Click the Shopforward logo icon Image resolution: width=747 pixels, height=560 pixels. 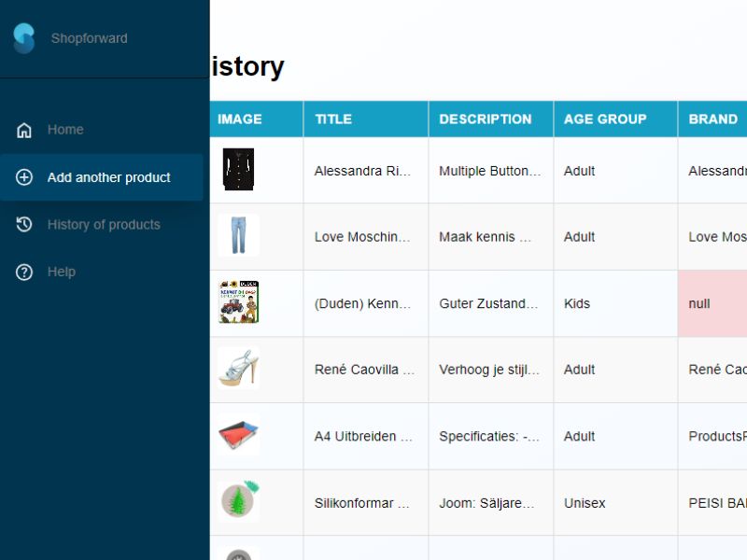coord(24,38)
